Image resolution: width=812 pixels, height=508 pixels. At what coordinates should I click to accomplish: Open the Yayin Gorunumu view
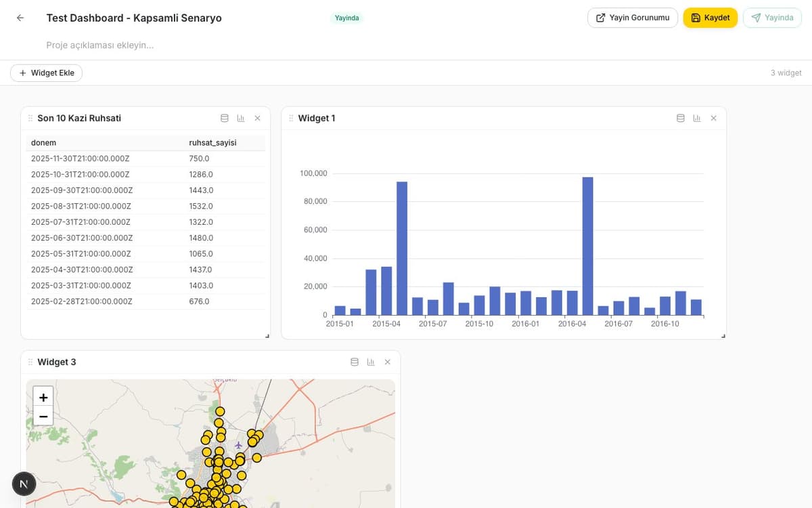(x=633, y=18)
